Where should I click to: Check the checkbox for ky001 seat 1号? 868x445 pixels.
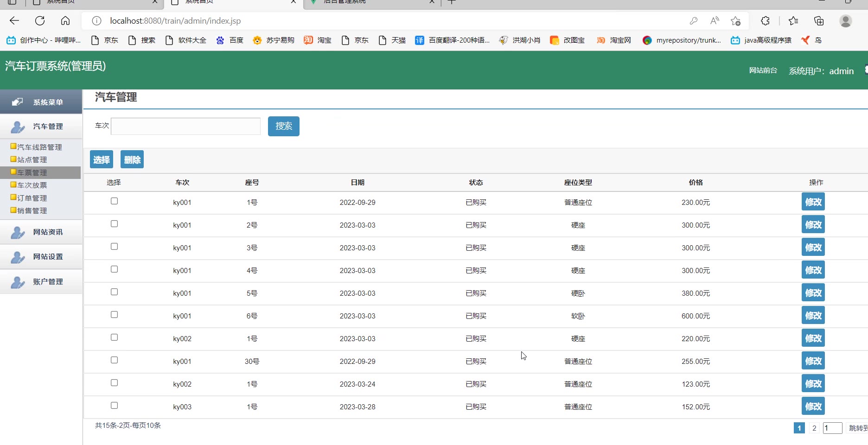(115, 201)
